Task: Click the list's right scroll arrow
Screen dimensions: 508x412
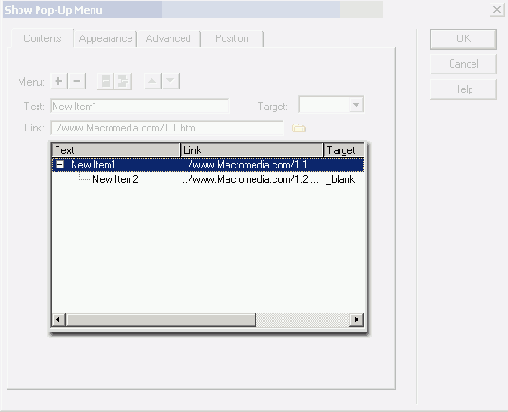Action: [x=356, y=320]
